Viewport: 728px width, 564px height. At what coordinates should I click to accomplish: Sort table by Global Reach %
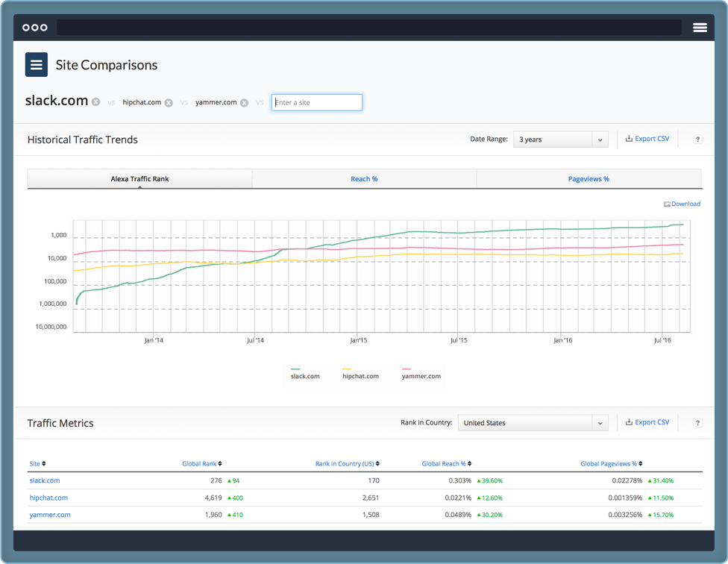tap(447, 464)
